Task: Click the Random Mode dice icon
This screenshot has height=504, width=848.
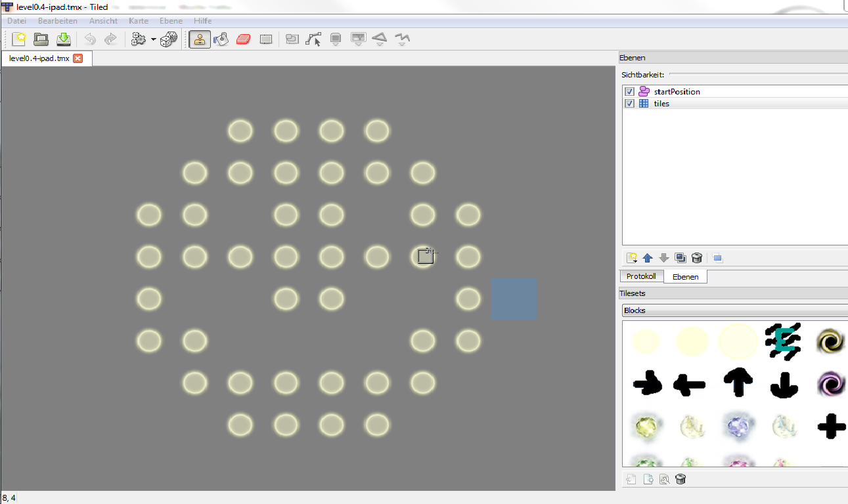Action: tap(169, 39)
